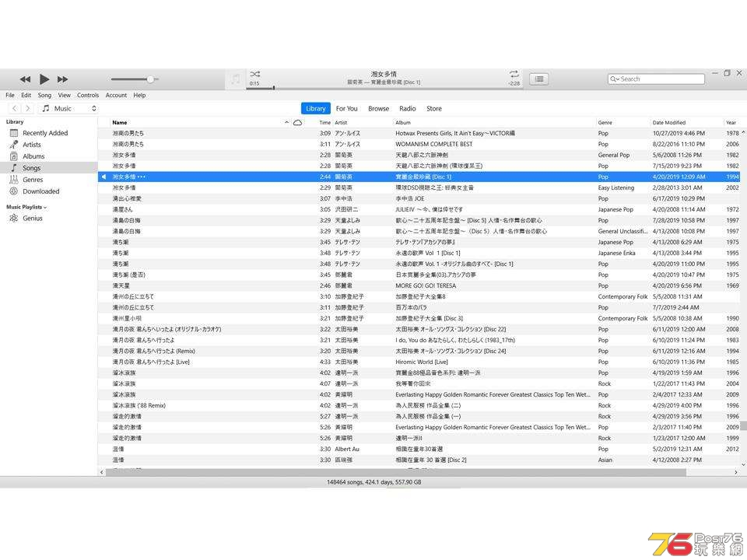The image size is (747, 560).
Task: Open the Music media picker dropdown
Action: pyautogui.click(x=68, y=109)
